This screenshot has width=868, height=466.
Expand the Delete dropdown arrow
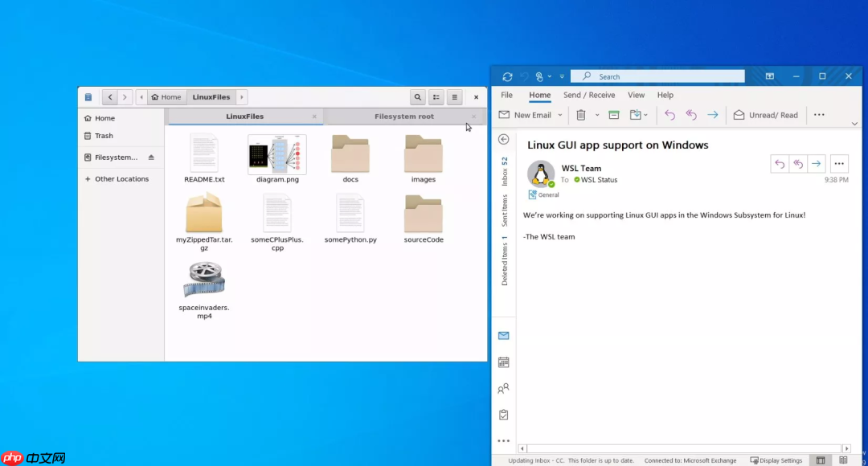[x=597, y=115]
